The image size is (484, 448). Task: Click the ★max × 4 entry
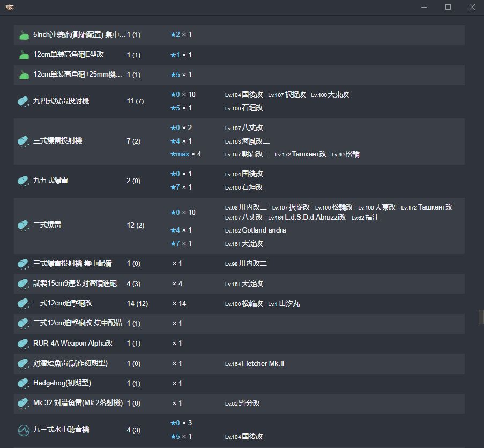[185, 154]
